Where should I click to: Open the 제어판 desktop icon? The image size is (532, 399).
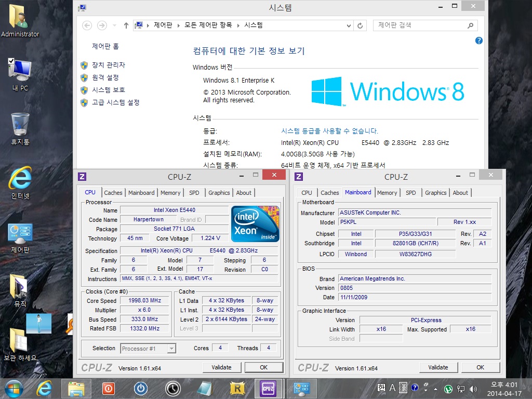20,238
